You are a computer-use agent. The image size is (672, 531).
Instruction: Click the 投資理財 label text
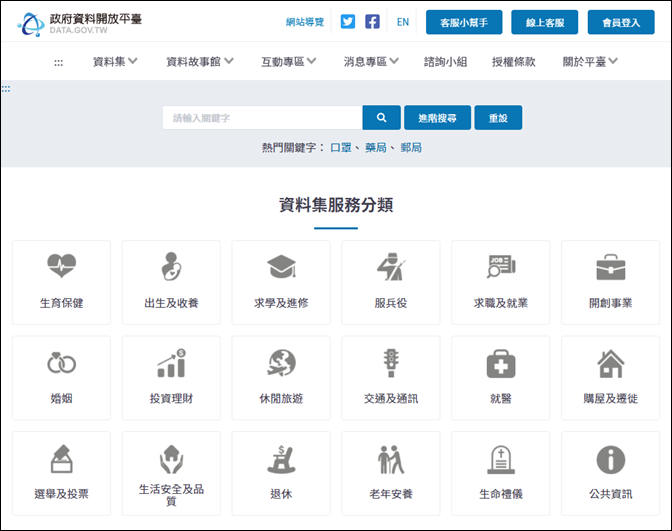(171, 399)
